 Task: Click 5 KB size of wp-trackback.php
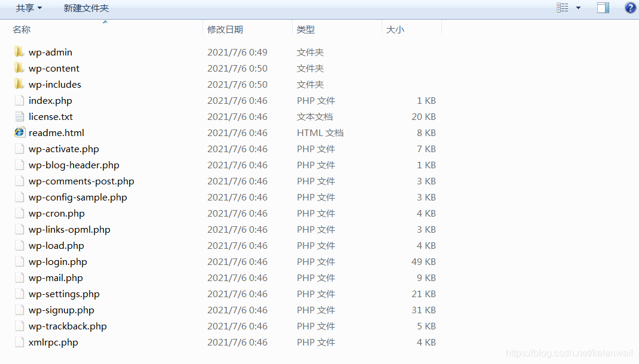426,326
